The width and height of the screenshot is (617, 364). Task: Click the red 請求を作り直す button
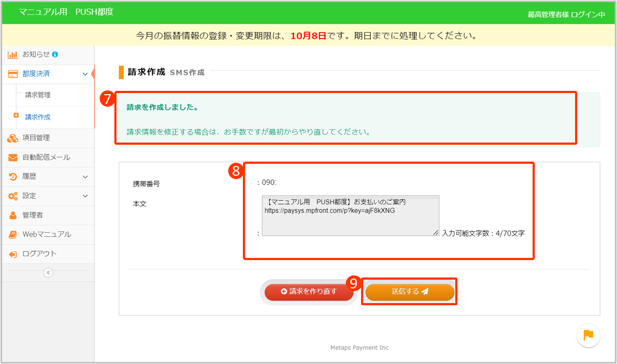(308, 292)
